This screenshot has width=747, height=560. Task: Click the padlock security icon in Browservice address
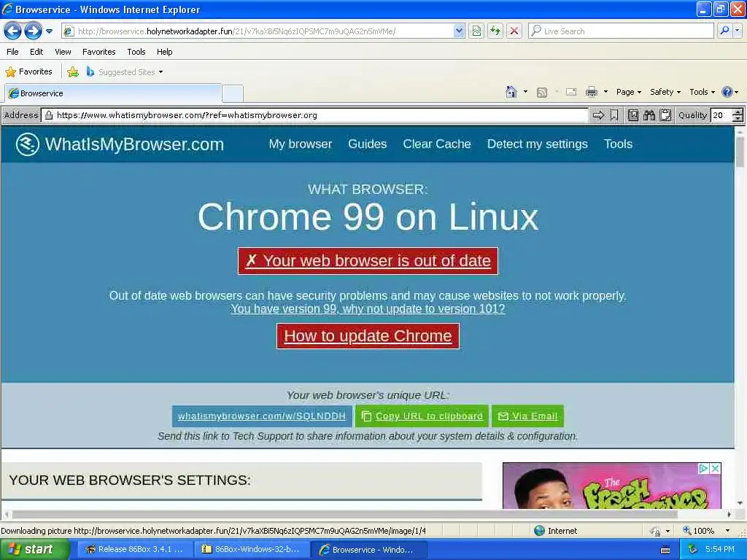tap(48, 115)
